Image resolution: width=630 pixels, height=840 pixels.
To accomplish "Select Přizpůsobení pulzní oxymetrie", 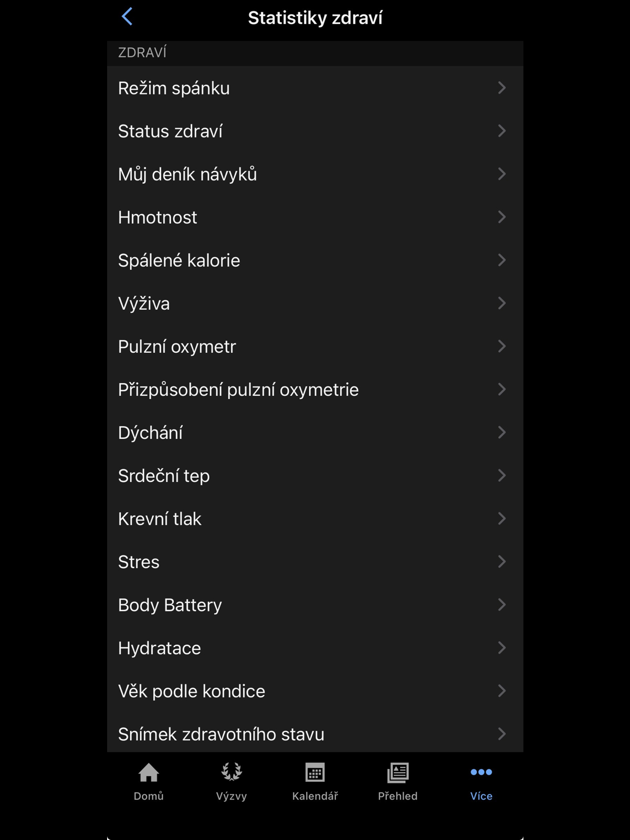I will (x=238, y=390).
